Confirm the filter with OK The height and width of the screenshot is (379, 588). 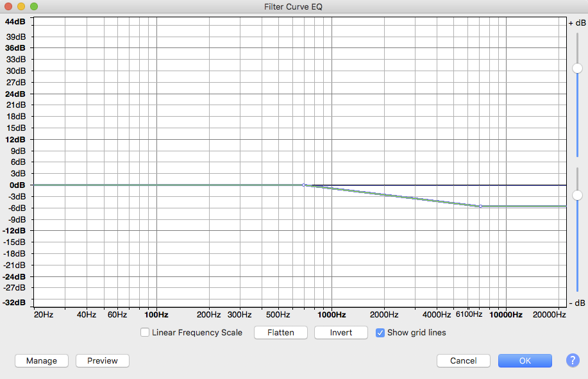525,360
